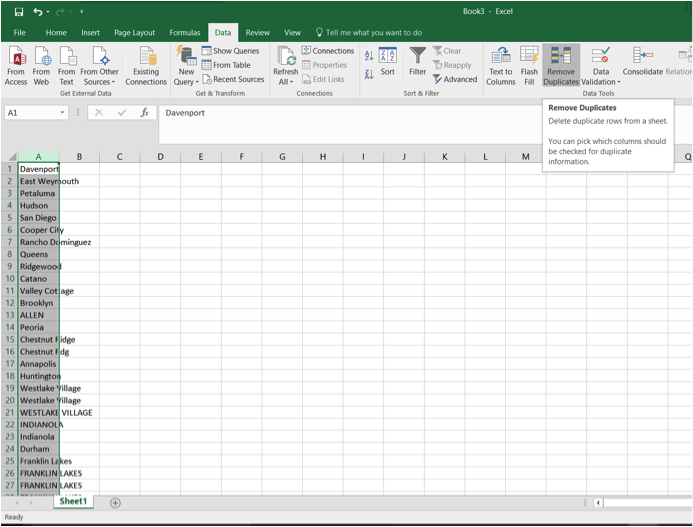
Task: Click cell containing San Diego
Action: 38,218
